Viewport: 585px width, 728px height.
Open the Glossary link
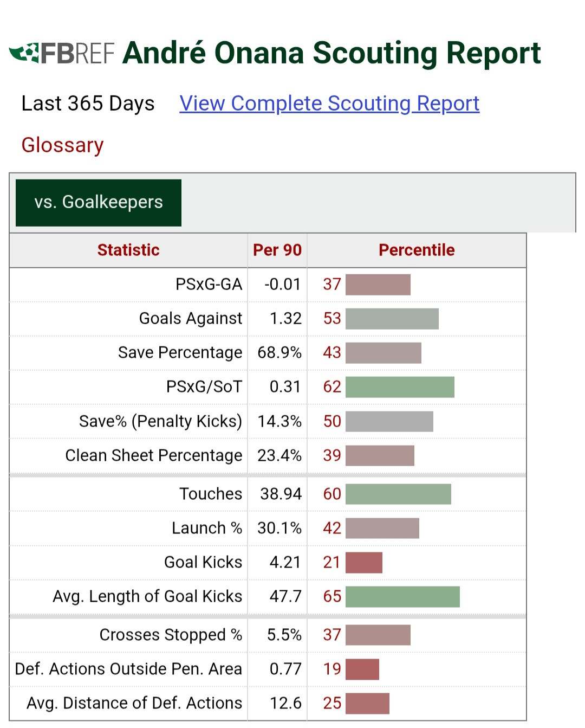(x=62, y=145)
